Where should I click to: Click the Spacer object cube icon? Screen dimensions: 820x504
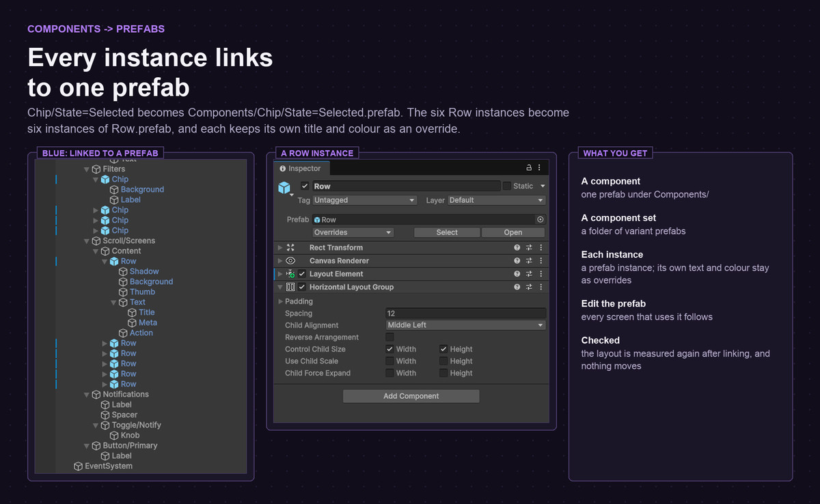pyautogui.click(x=105, y=415)
